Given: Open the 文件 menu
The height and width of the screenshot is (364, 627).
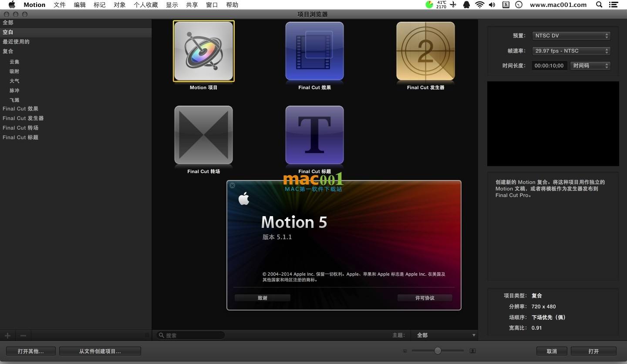Looking at the screenshot, I should coord(60,5).
